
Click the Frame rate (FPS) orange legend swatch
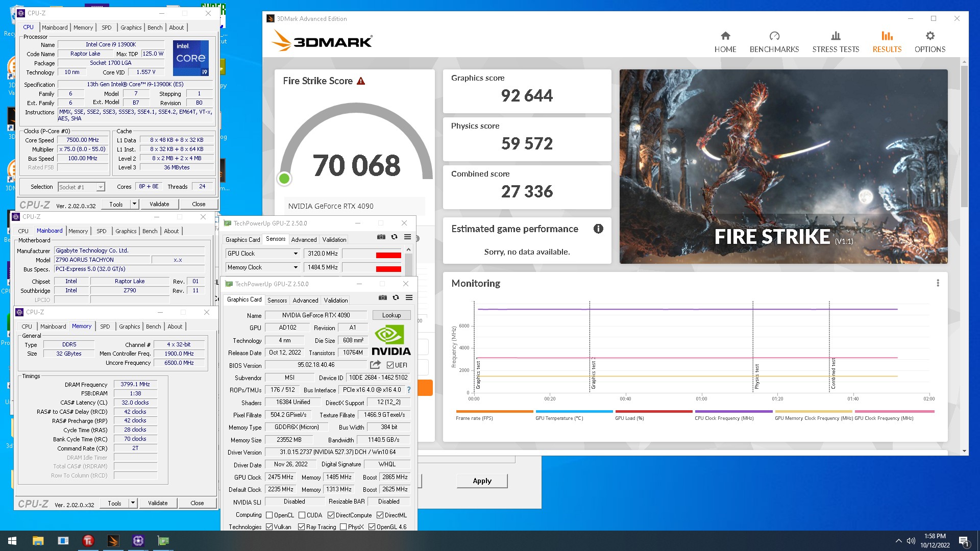[x=494, y=411]
